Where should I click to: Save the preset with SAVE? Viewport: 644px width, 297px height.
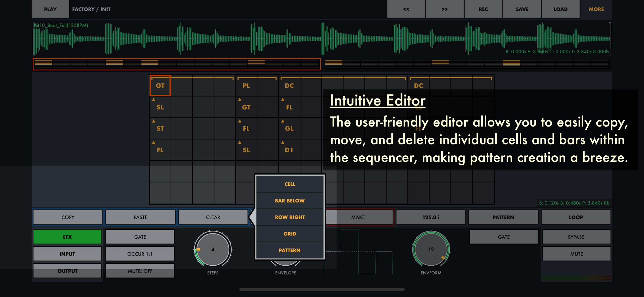(x=522, y=9)
